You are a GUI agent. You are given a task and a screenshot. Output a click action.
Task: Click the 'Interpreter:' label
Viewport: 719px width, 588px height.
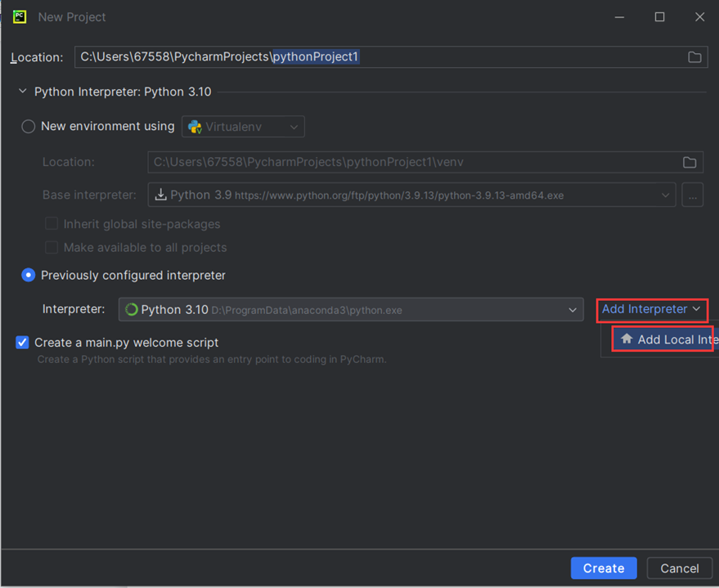click(x=74, y=309)
